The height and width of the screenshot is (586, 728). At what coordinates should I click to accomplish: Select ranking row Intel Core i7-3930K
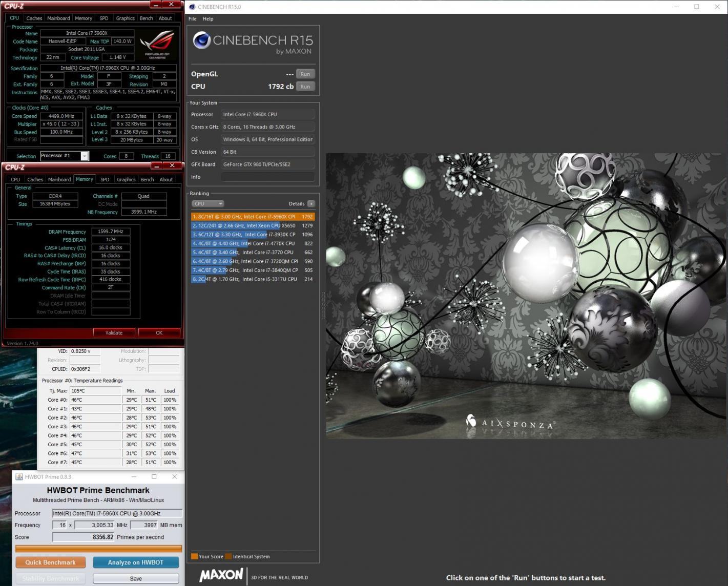[x=253, y=235]
